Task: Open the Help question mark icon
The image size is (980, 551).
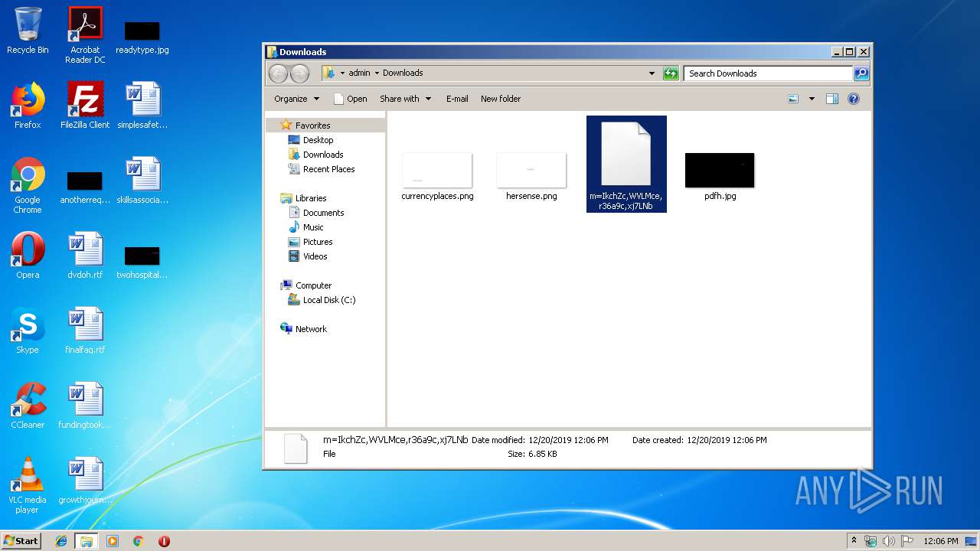Action: 854,99
